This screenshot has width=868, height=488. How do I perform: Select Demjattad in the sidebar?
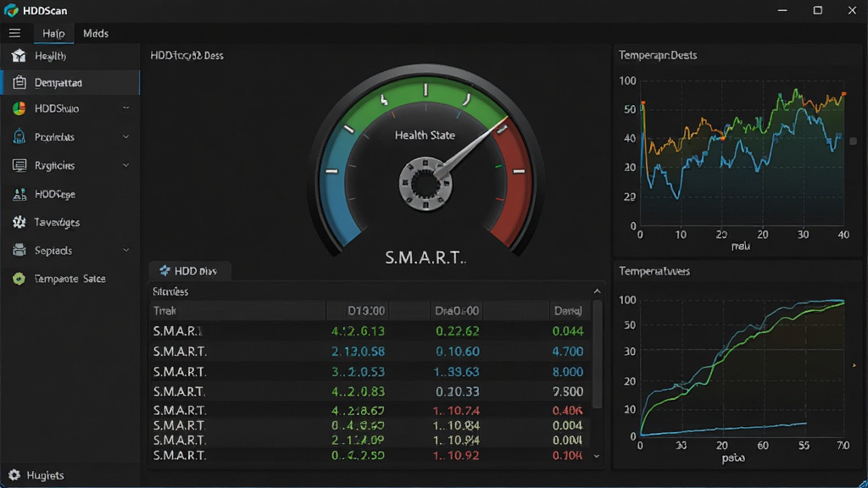70,82
